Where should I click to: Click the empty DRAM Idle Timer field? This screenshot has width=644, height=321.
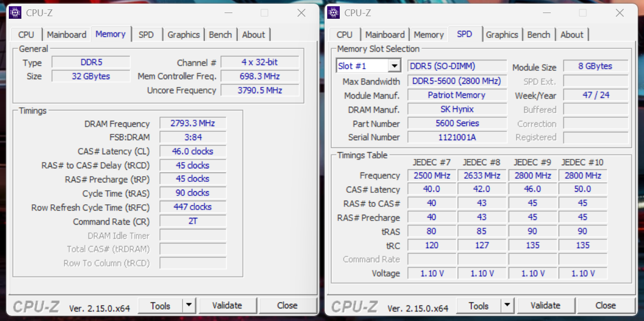tap(193, 235)
